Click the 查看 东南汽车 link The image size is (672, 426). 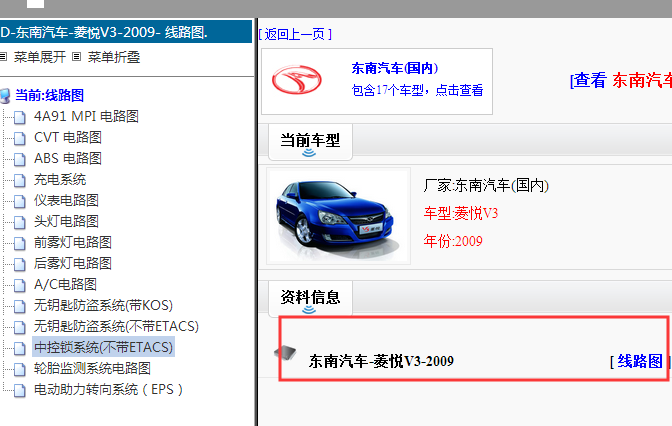point(621,80)
